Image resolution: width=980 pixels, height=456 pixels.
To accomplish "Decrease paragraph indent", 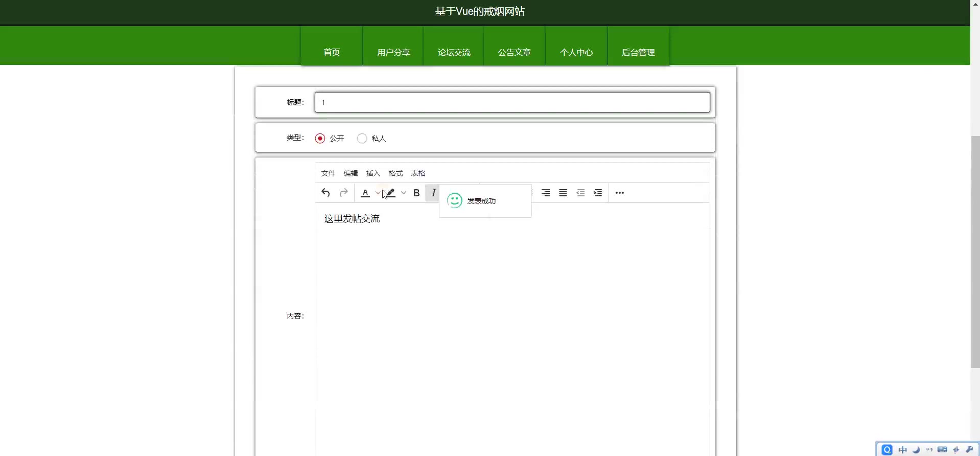I will 580,193.
